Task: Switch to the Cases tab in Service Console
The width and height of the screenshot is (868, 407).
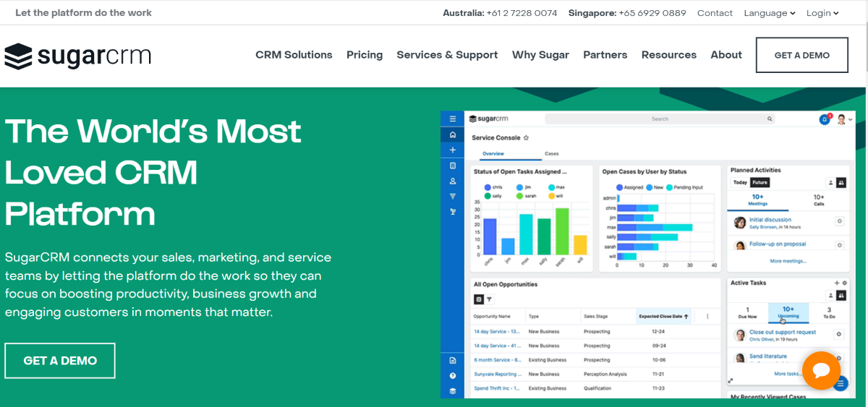Action: [552, 154]
